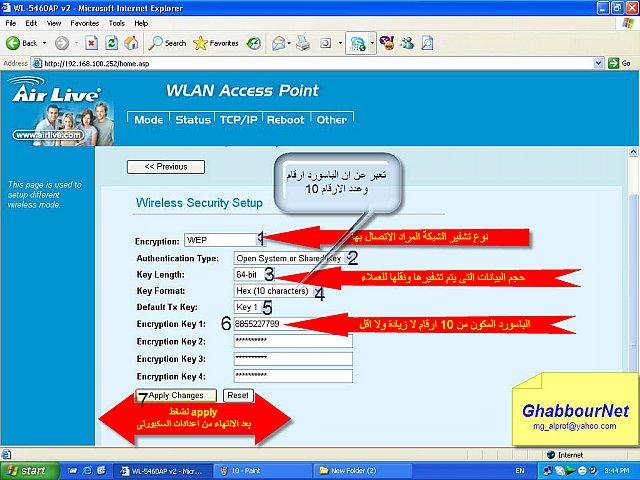
Task: Open the Encryption WEP dropdown
Action: click(x=225, y=240)
